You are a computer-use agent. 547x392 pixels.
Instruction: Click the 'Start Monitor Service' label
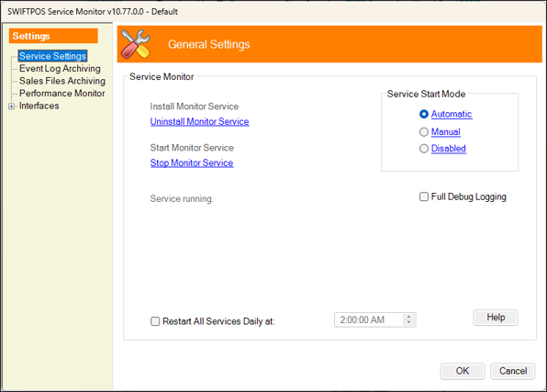[192, 148]
